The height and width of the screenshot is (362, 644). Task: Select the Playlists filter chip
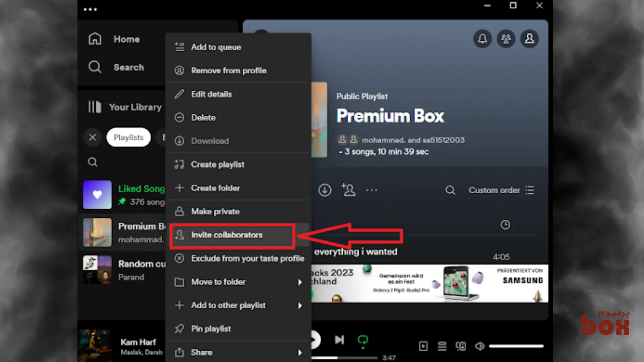pyautogui.click(x=128, y=137)
